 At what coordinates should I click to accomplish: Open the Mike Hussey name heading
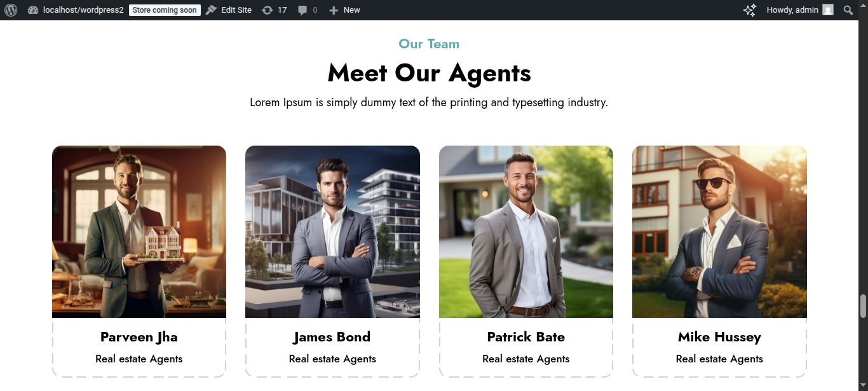click(719, 337)
